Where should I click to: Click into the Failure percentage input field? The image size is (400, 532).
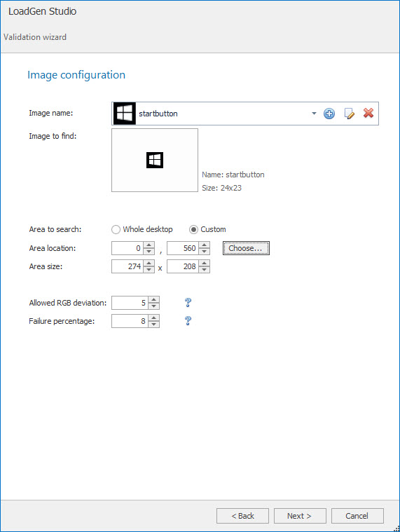(x=130, y=321)
